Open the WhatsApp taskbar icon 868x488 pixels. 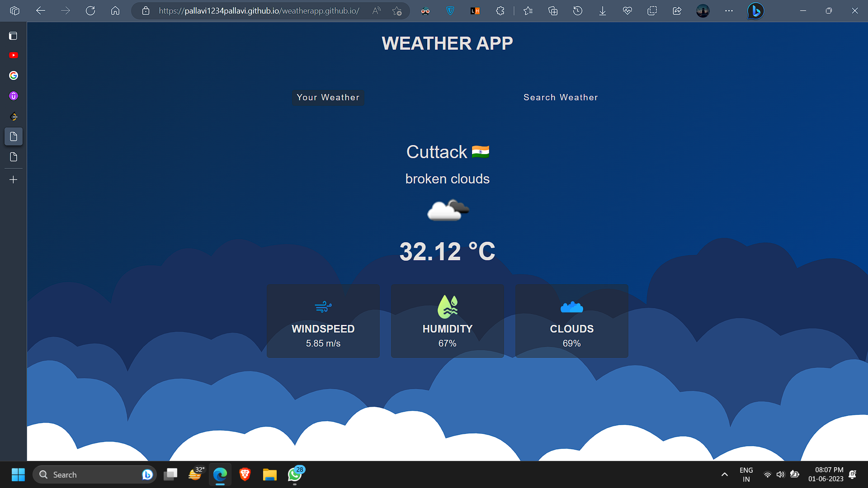pos(295,474)
